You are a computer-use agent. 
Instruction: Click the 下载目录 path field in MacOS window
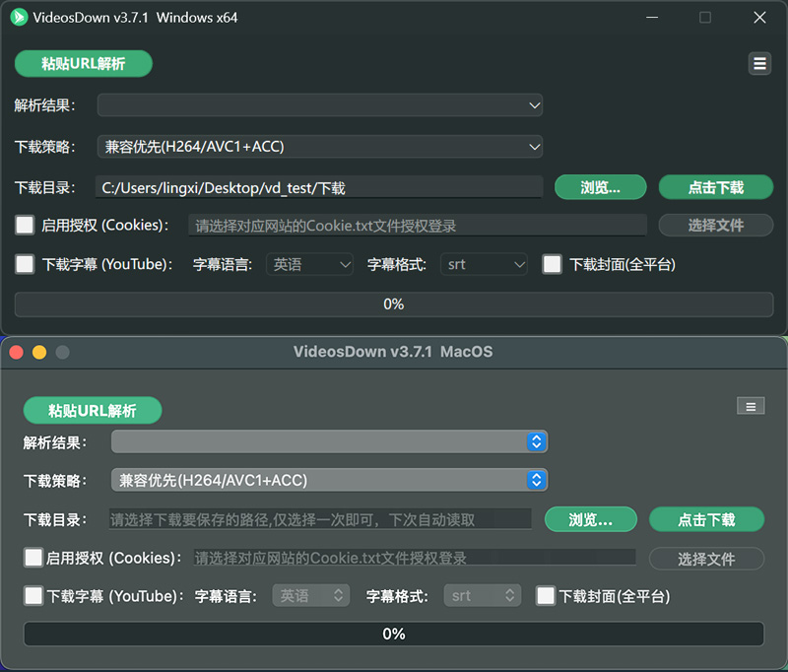[x=320, y=518]
